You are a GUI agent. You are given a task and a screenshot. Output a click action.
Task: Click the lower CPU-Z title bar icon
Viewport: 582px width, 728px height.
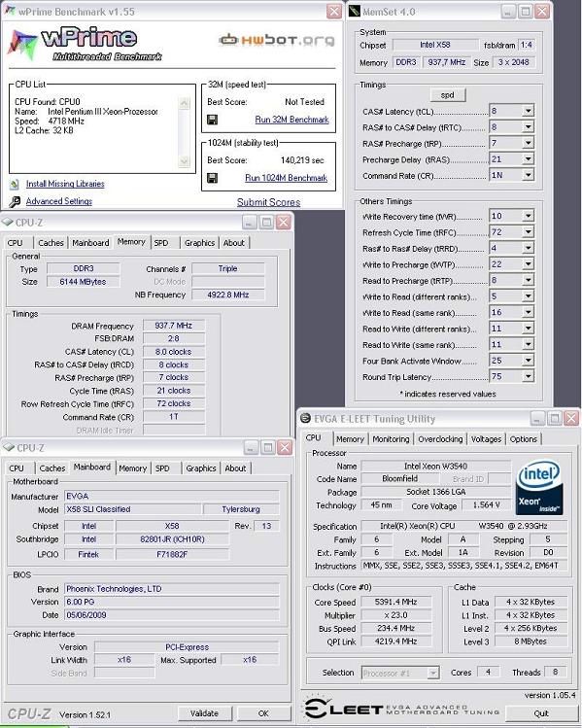(x=9, y=447)
